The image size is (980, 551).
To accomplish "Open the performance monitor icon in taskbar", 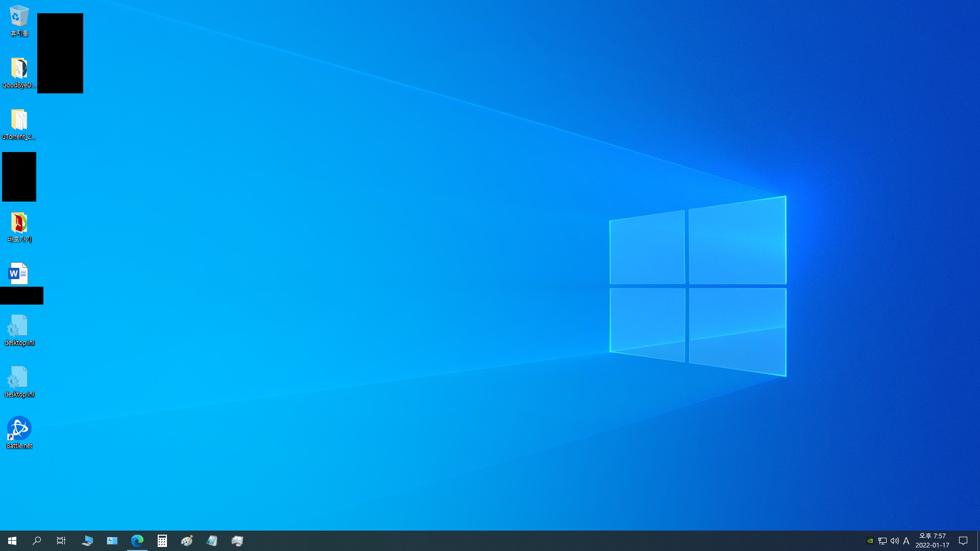I will coord(237,541).
